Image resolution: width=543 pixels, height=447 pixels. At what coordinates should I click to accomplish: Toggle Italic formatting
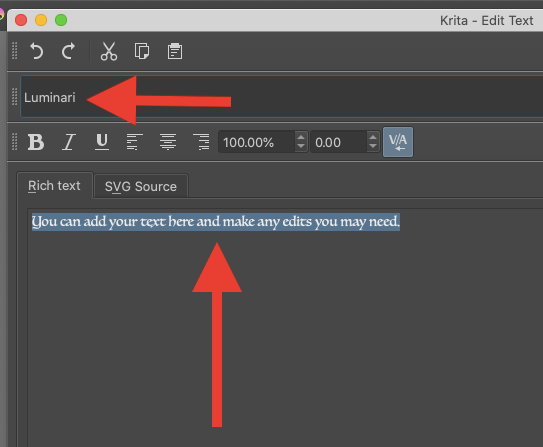pyautogui.click(x=69, y=142)
